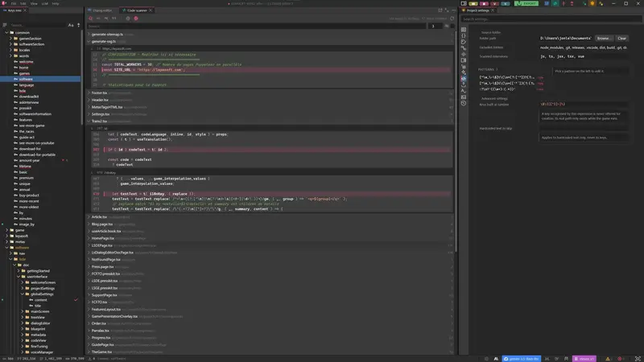644x362 pixels.
Task: Click the tag icon in settings sidebar
Action: pos(464,42)
